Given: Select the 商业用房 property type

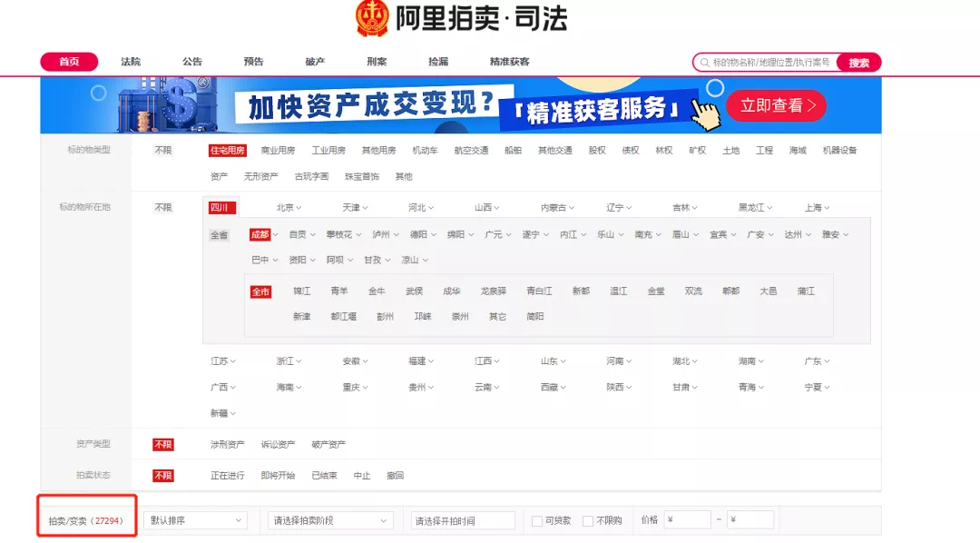Looking at the screenshot, I should tap(278, 151).
